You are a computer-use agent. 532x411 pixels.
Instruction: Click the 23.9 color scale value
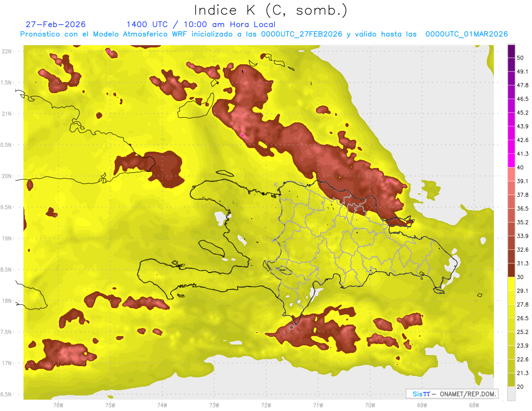(x=523, y=346)
